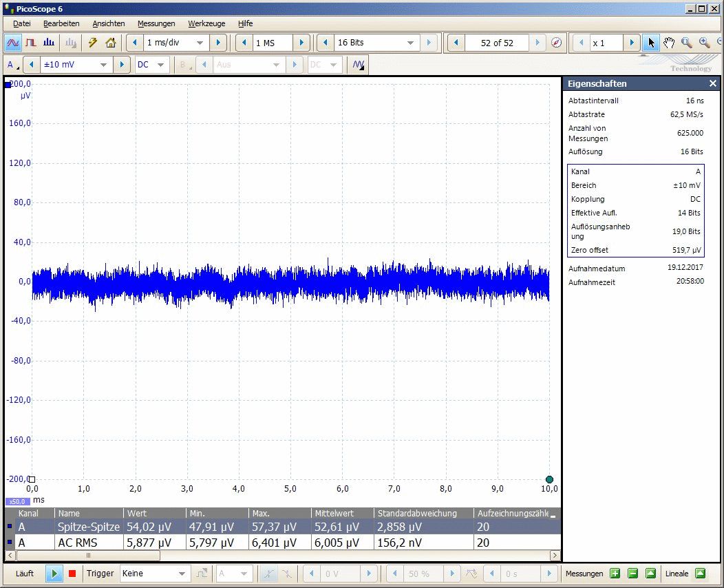Click the home icon in toolbar
Image resolution: width=724 pixels, height=588 pixels.
[110, 43]
